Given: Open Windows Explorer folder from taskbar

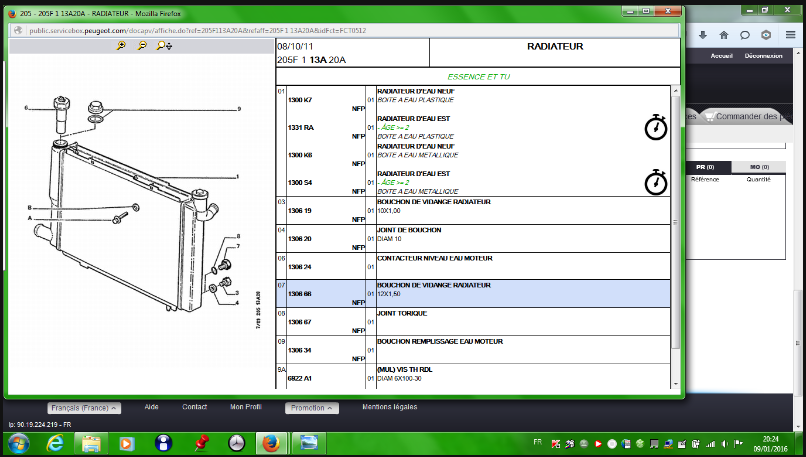Looking at the screenshot, I should pos(91,443).
